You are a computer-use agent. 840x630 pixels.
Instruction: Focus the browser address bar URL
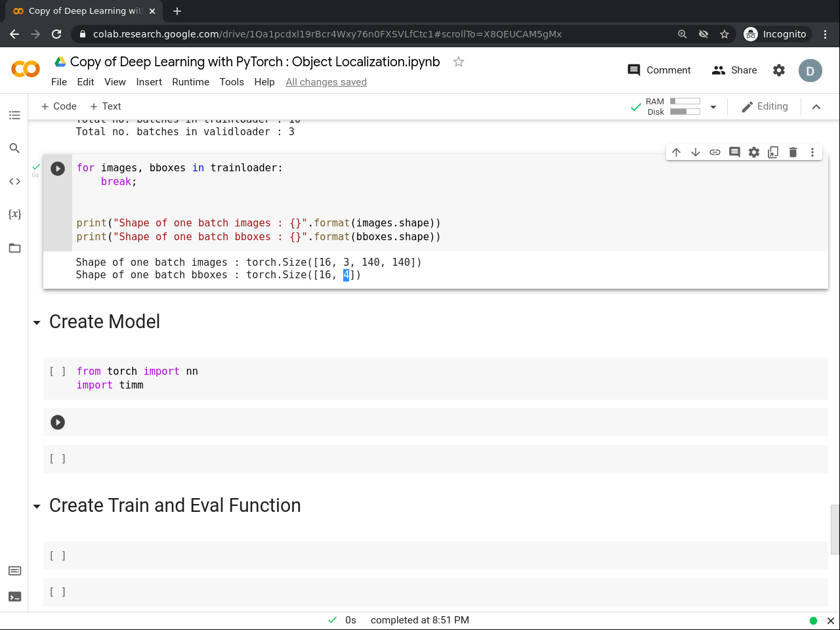(327, 34)
